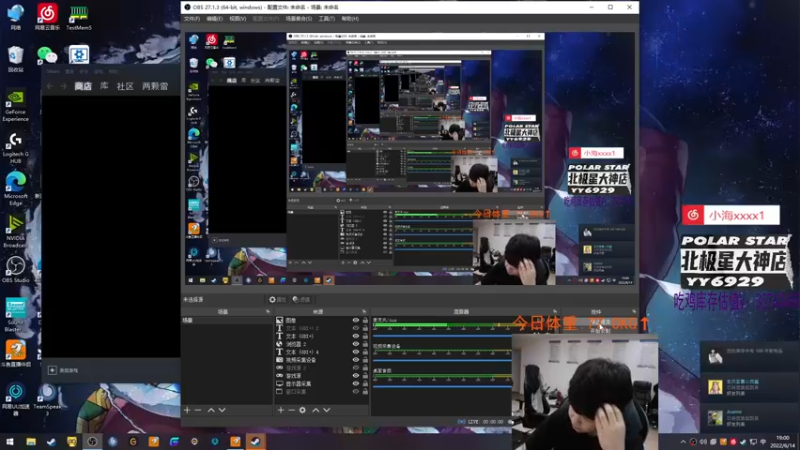Click 添加游戏 in the Steam window
Screen dimensions: 800x450
64,370
